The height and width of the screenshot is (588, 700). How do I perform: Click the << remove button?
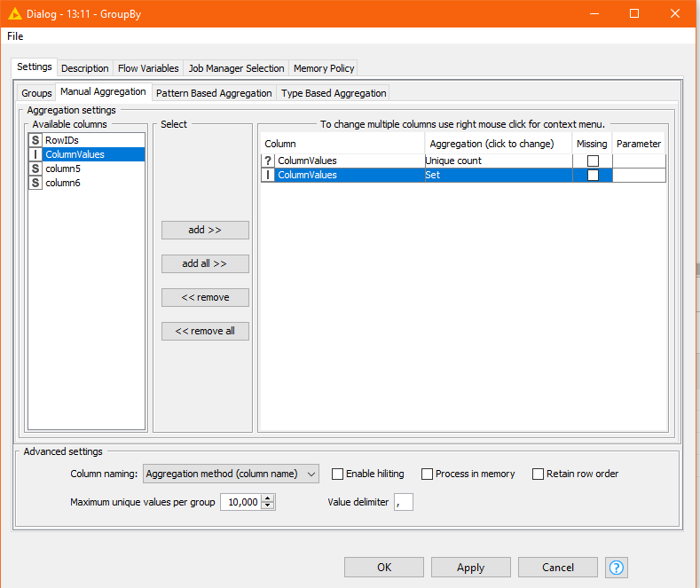[205, 298]
